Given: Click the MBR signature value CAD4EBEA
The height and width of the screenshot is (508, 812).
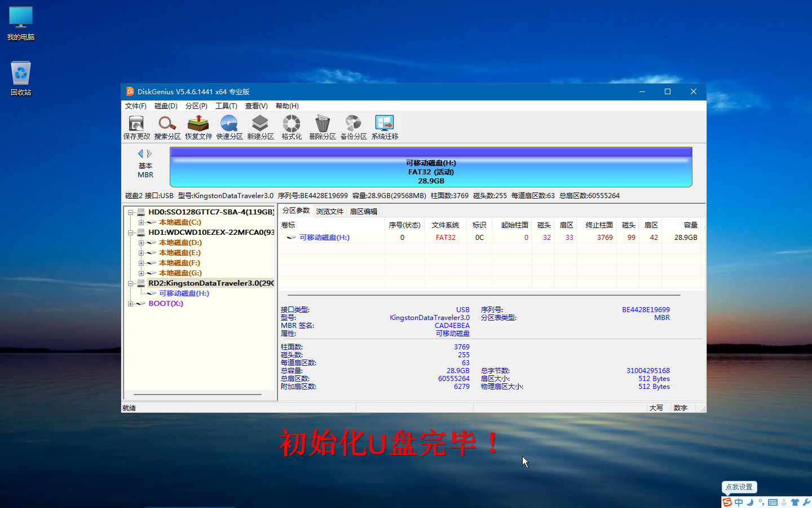Looking at the screenshot, I should click(452, 326).
